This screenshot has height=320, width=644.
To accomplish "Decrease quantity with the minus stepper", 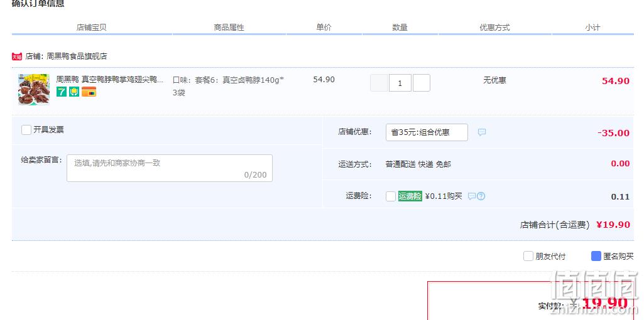I will [379, 83].
